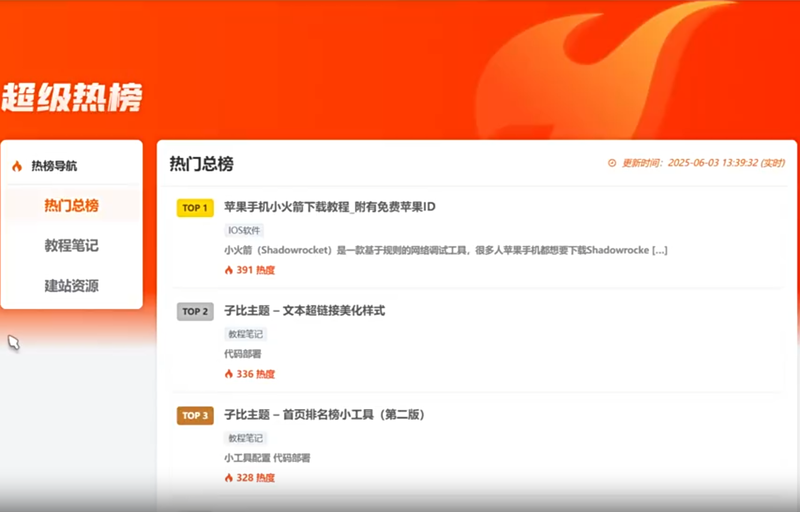Screen dimensions: 800x512
Task: Open article 子比主题 – 首页排名榜小工具（第二版）
Action: coord(324,415)
